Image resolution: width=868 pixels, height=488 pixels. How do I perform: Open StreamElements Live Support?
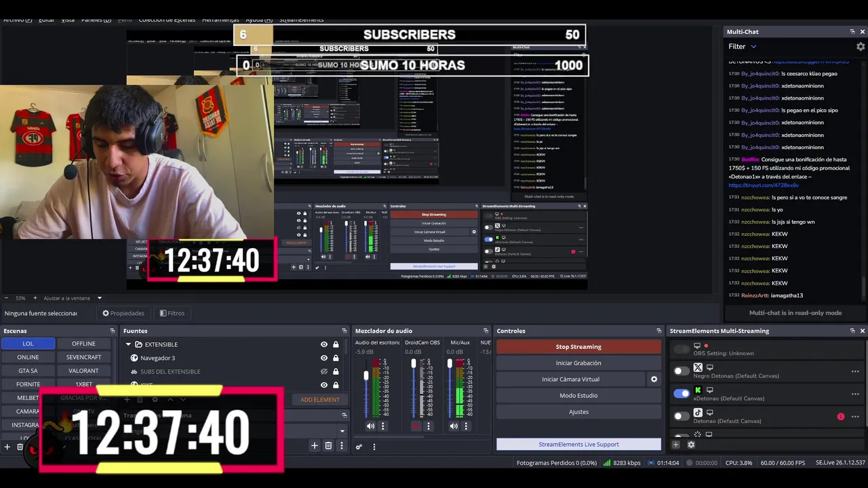[x=578, y=445]
